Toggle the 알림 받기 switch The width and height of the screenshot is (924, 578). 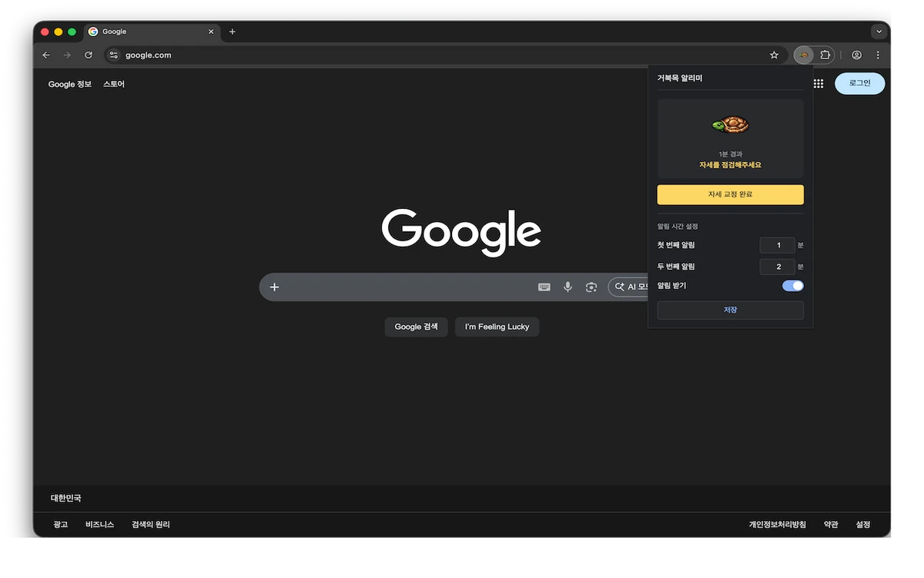[x=793, y=286]
